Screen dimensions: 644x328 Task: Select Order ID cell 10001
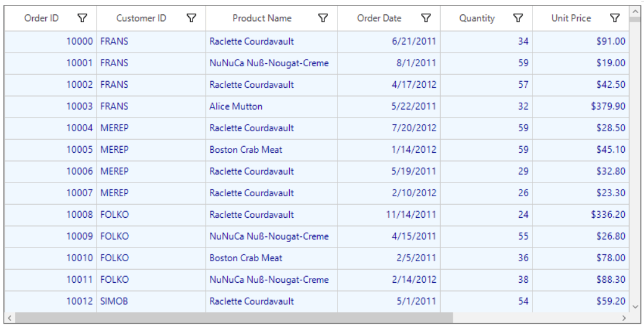coord(51,63)
